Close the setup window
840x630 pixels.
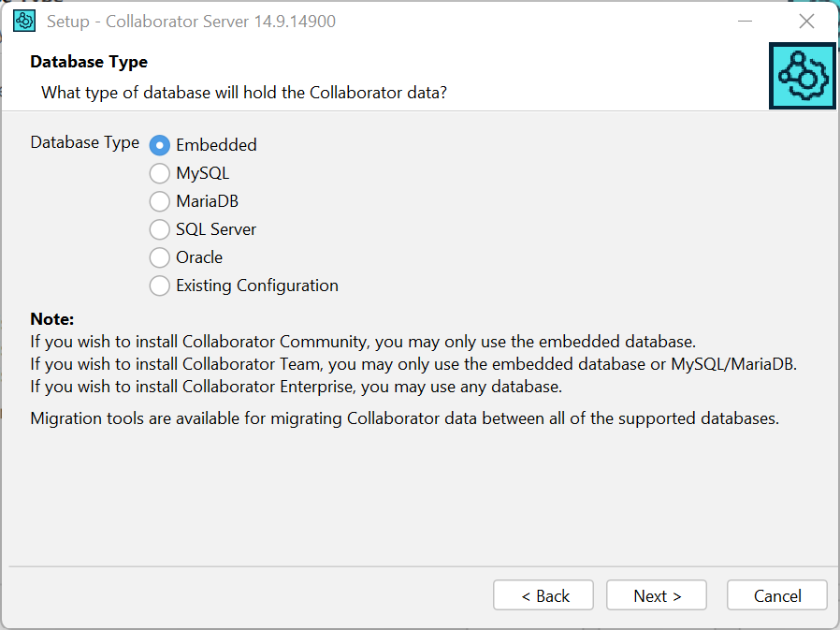(x=806, y=21)
